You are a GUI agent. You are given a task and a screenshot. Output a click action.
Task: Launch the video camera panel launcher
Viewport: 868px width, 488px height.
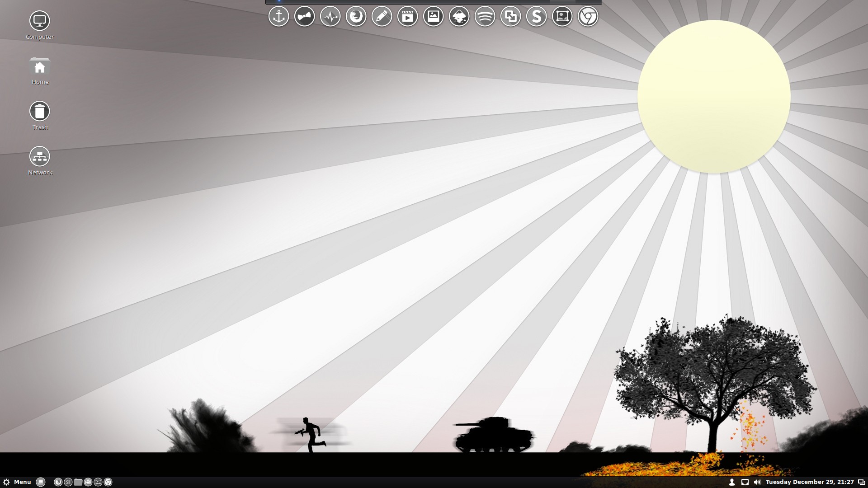(x=88, y=482)
